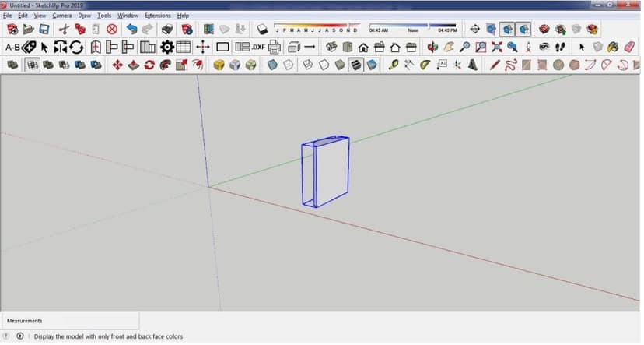Screen dimensions: 644x345
Task: Select the Walk footprints tool
Action: coord(561,48)
